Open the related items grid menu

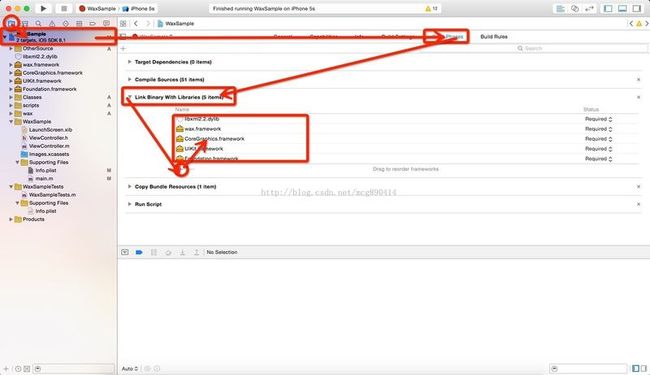click(123, 24)
